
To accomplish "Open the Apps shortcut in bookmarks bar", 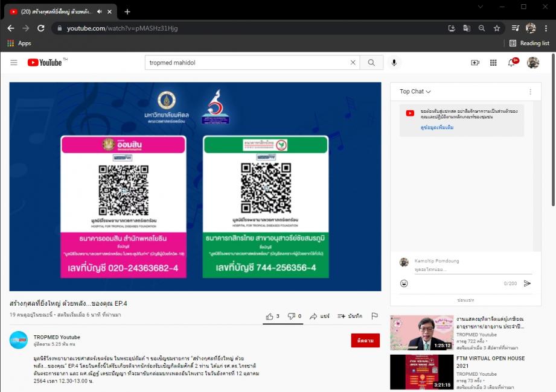I will pos(19,43).
